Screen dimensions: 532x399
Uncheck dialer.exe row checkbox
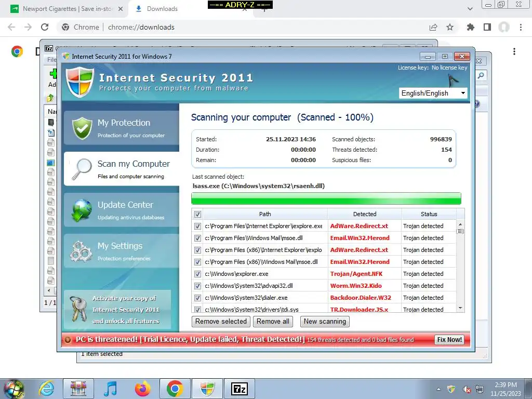197,298
